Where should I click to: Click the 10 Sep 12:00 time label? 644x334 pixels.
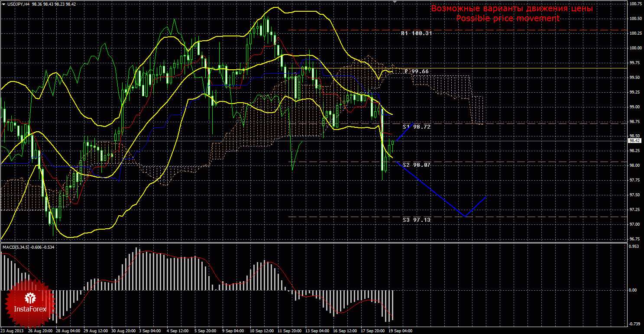click(x=261, y=331)
